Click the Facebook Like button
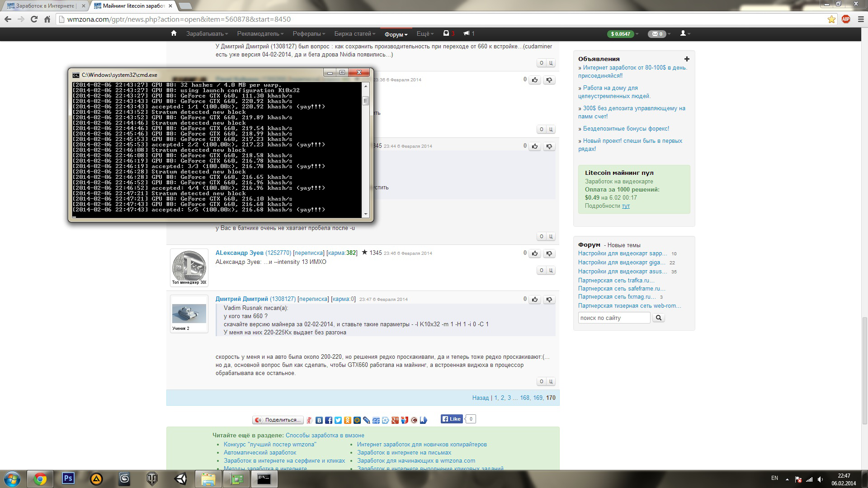Viewport: 868px width, 488px height. pyautogui.click(x=452, y=419)
